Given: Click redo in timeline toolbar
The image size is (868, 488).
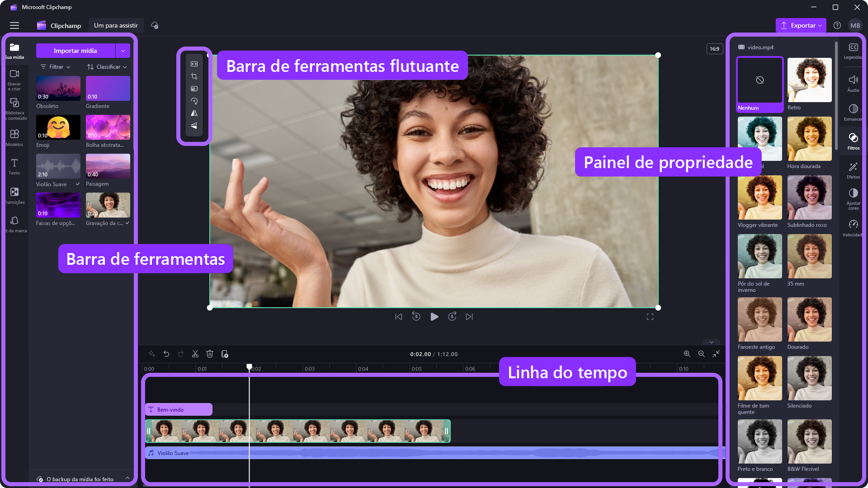Looking at the screenshot, I should point(181,354).
